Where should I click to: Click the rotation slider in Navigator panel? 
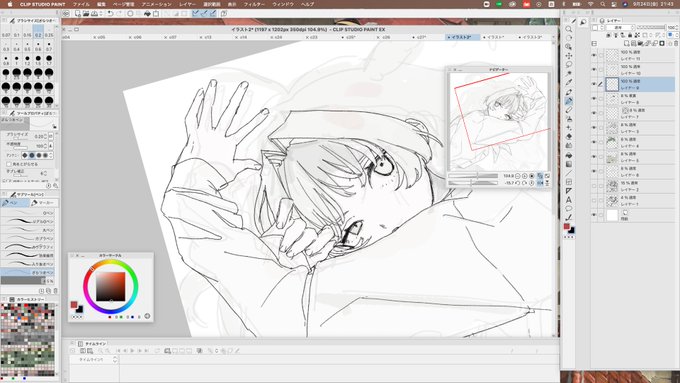click(x=473, y=183)
